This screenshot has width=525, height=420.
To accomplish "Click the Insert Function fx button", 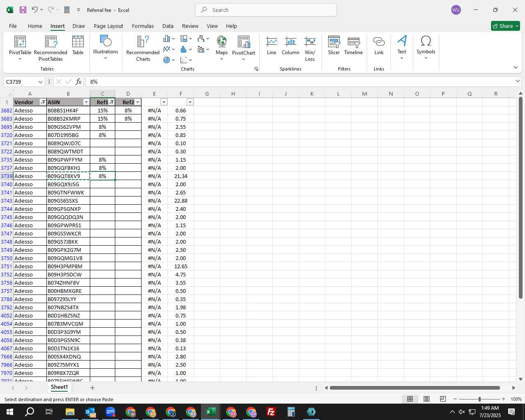I will (79, 82).
